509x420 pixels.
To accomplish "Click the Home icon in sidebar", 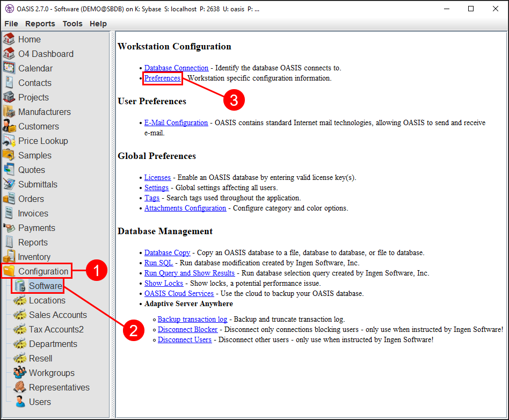I will click(9, 39).
